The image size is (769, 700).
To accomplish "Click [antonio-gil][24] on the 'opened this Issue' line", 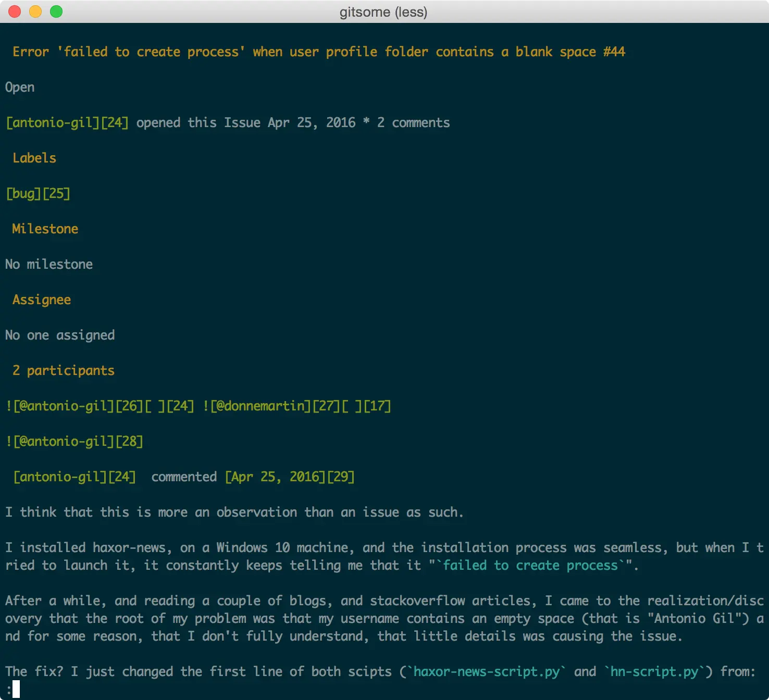I will coord(67,123).
